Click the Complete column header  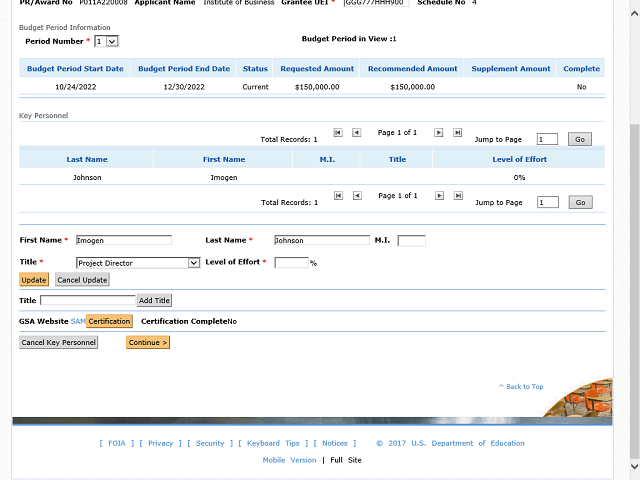click(581, 69)
